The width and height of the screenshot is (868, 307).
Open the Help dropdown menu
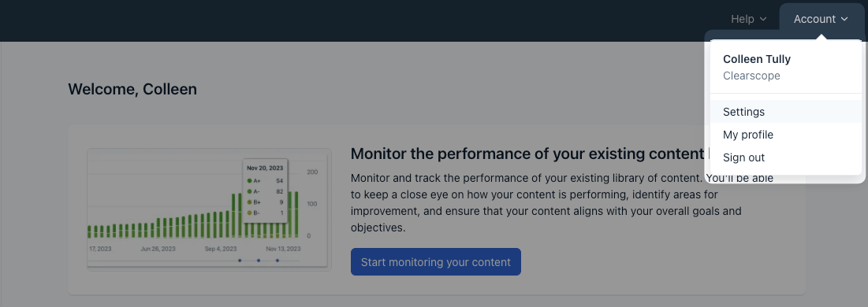[748, 20]
